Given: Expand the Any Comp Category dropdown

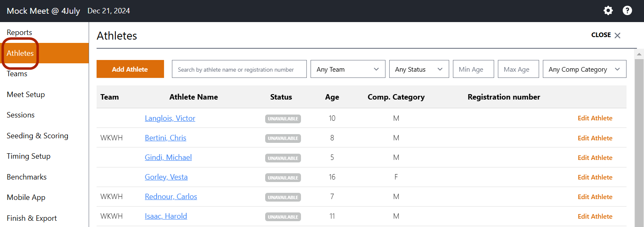Looking at the screenshot, I should coord(584,69).
